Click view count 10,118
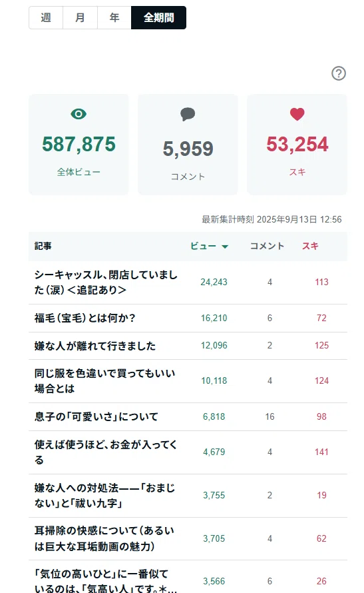364x593 pixels. tap(214, 381)
